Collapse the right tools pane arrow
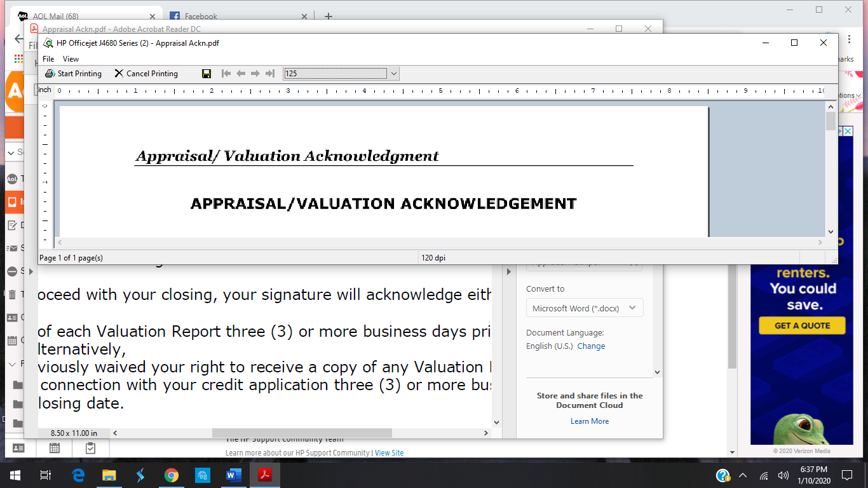Image resolution: width=868 pixels, height=488 pixels. 508,272
